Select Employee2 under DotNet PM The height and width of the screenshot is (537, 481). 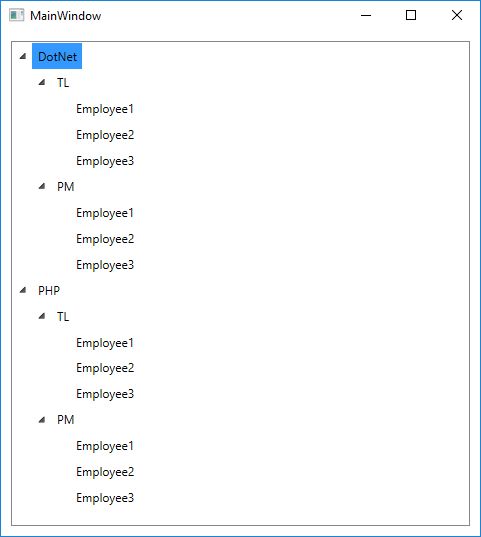pos(105,239)
